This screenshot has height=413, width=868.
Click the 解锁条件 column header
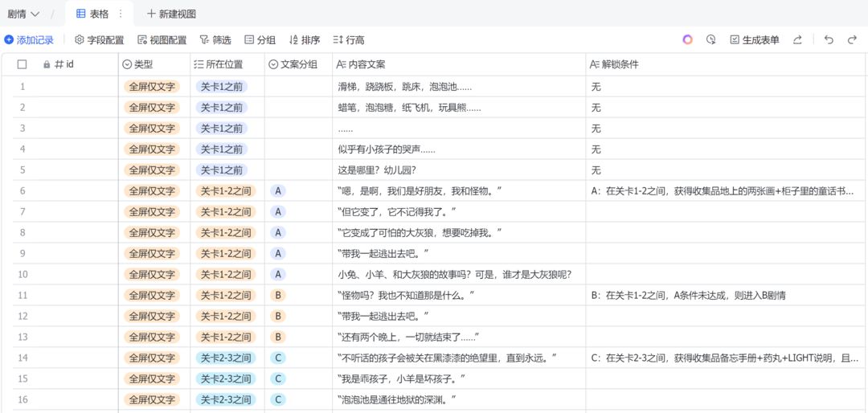727,64
